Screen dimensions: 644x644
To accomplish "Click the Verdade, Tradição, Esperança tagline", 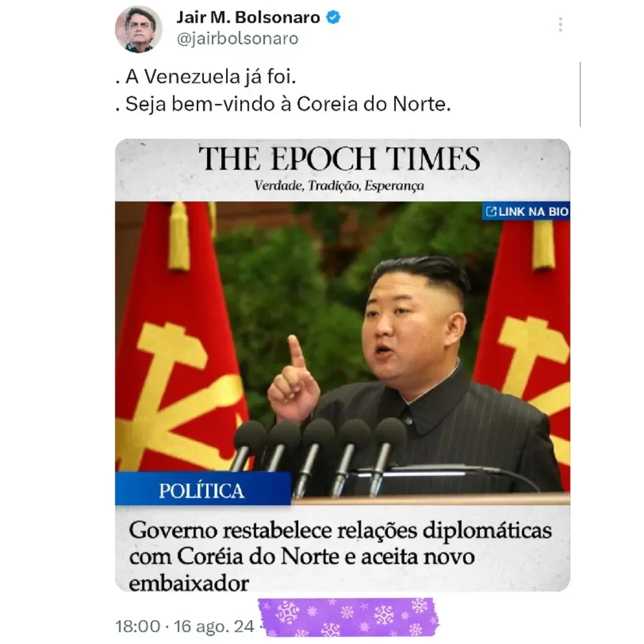I will tap(339, 185).
